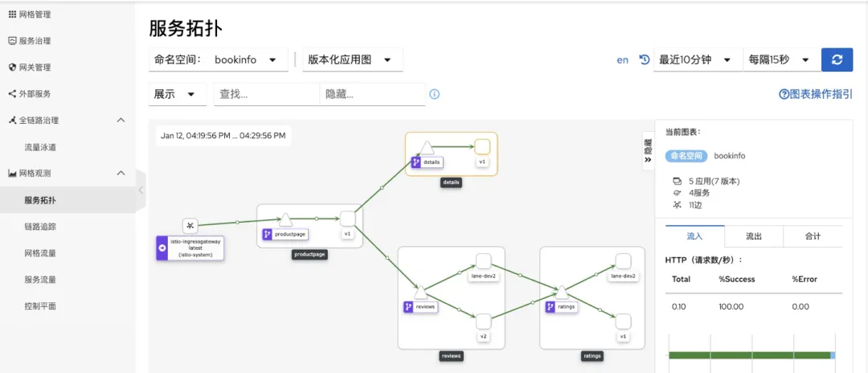
Task: Collapse the left sidebar with the handle
Action: pos(141,191)
